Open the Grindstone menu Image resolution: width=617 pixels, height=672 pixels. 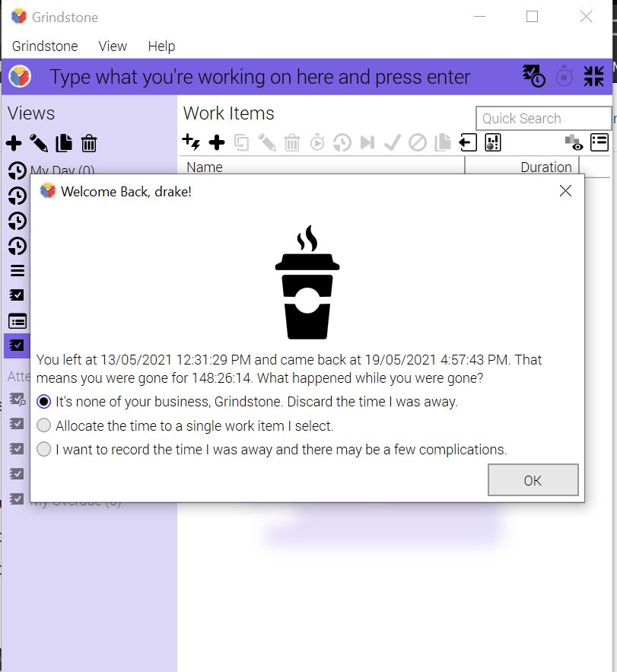(45, 46)
